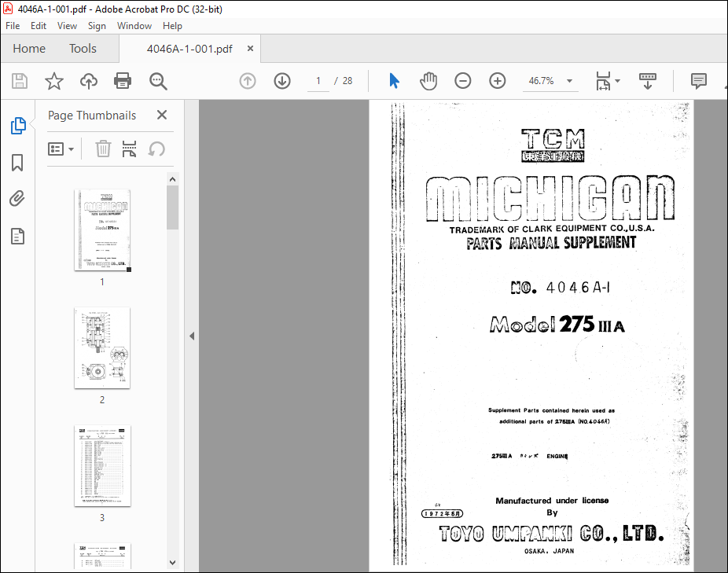Switch to the Home tab
Viewport: 728px width, 573px height.
(29, 48)
